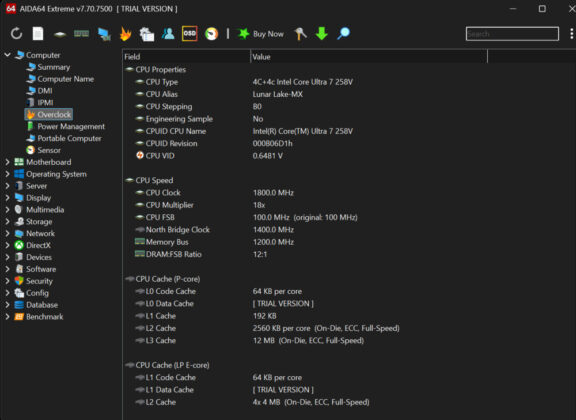This screenshot has width=576, height=420.
Task: Collapse the Computer tree node
Action: [7, 55]
